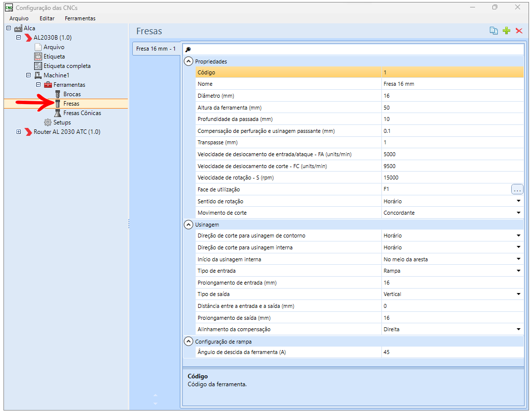Edit the Altura da ferramenta value 50
532x415 pixels.
452,108
